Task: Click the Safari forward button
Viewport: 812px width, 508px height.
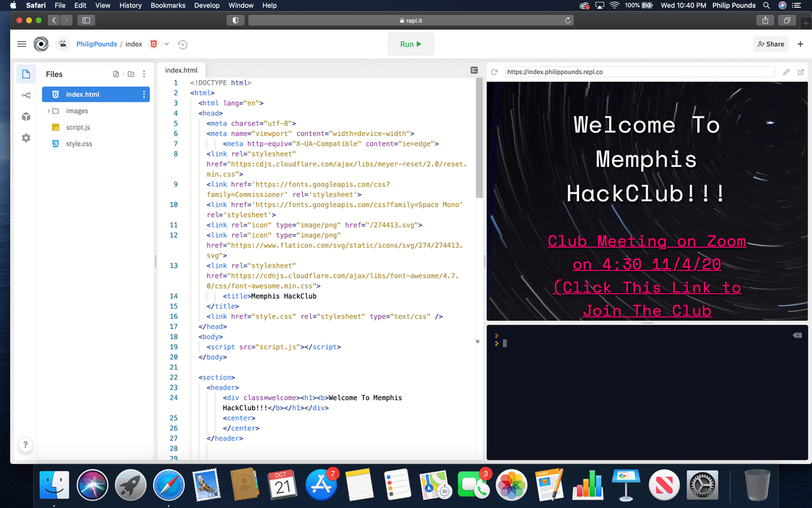Action: [66, 20]
